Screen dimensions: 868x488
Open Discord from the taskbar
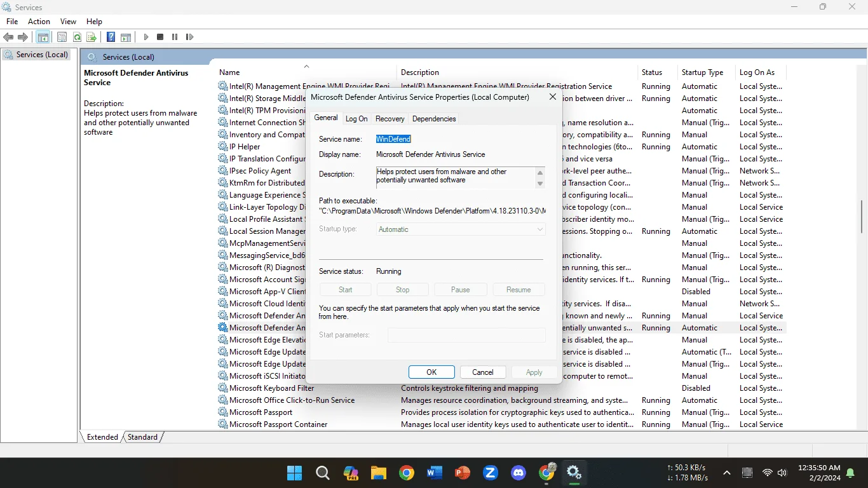(519, 473)
